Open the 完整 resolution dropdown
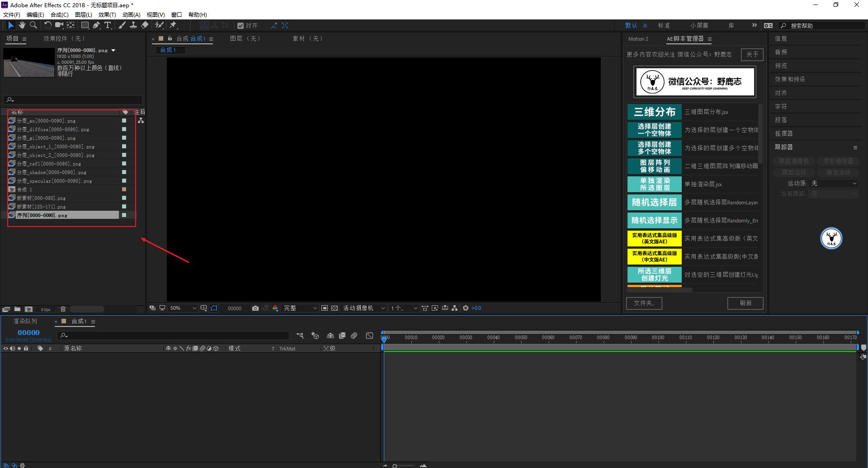Image resolution: width=868 pixels, height=468 pixels. [x=300, y=308]
